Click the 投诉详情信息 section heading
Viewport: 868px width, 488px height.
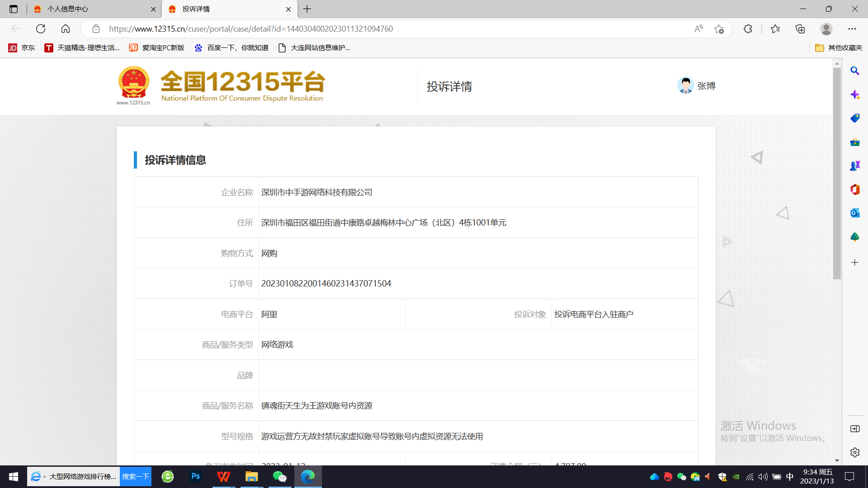point(175,160)
